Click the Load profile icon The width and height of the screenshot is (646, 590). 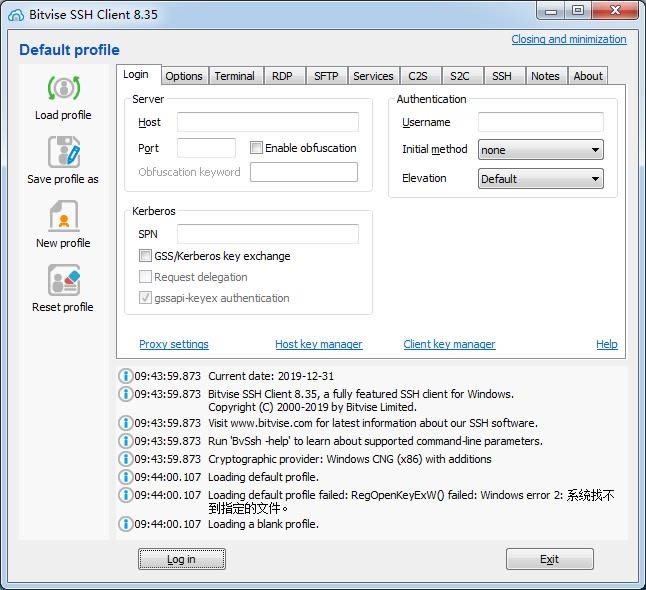[64, 88]
